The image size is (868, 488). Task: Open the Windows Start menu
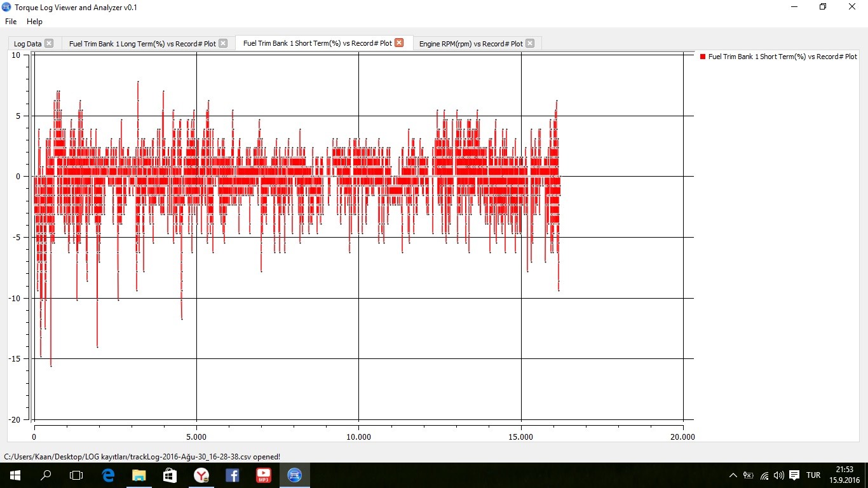pos(15,475)
